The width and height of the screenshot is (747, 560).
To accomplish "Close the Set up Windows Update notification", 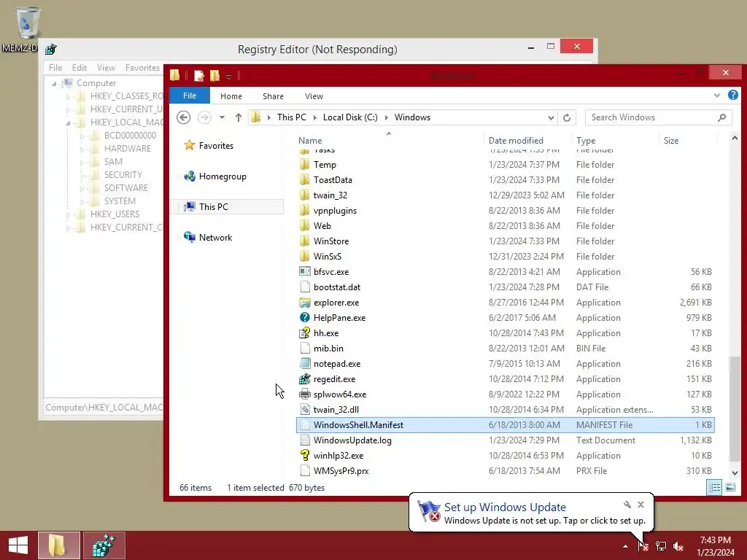I will coord(640,505).
